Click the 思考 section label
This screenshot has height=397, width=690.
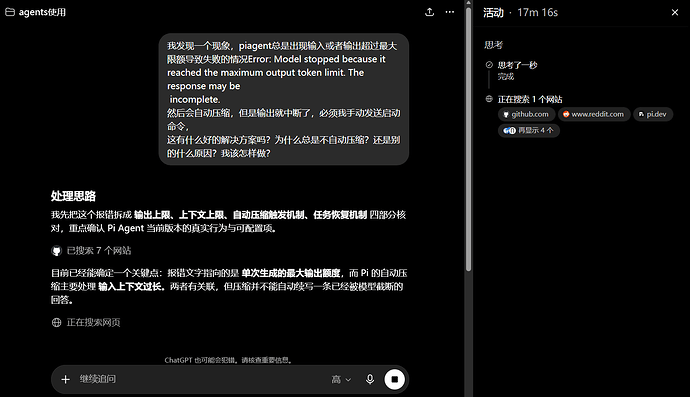(x=493, y=45)
